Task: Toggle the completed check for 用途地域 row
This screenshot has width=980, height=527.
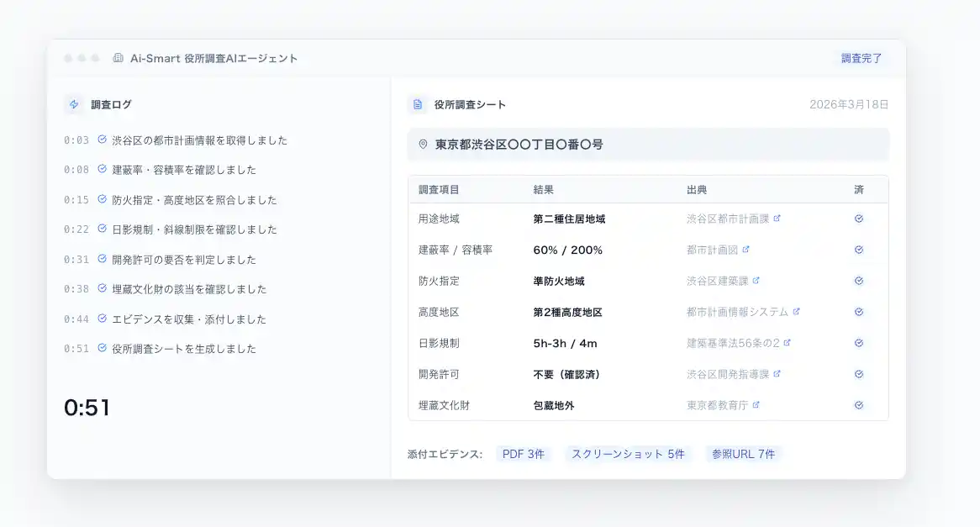Action: (859, 219)
